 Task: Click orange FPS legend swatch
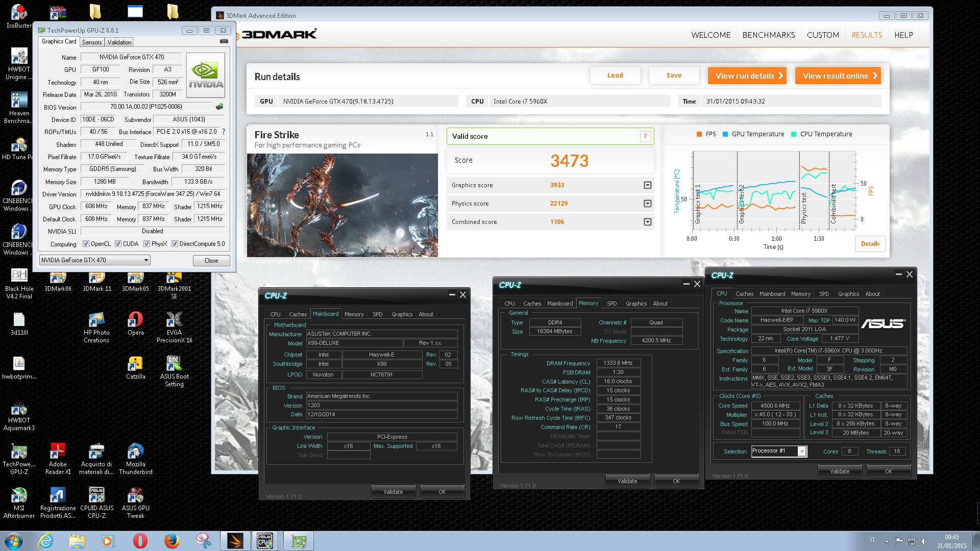(699, 134)
